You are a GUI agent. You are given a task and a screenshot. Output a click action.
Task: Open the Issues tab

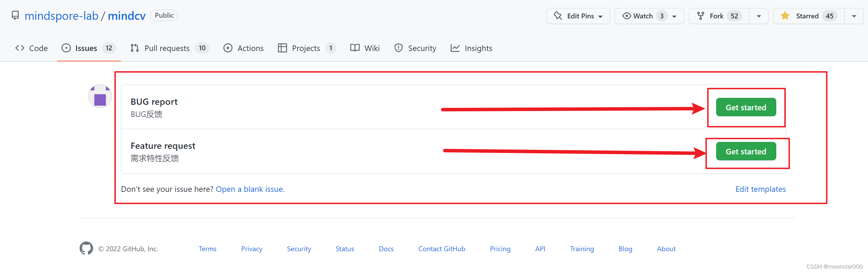89,48
